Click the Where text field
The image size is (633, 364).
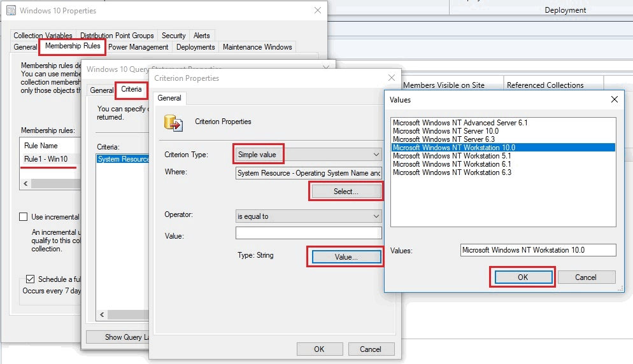(x=308, y=173)
